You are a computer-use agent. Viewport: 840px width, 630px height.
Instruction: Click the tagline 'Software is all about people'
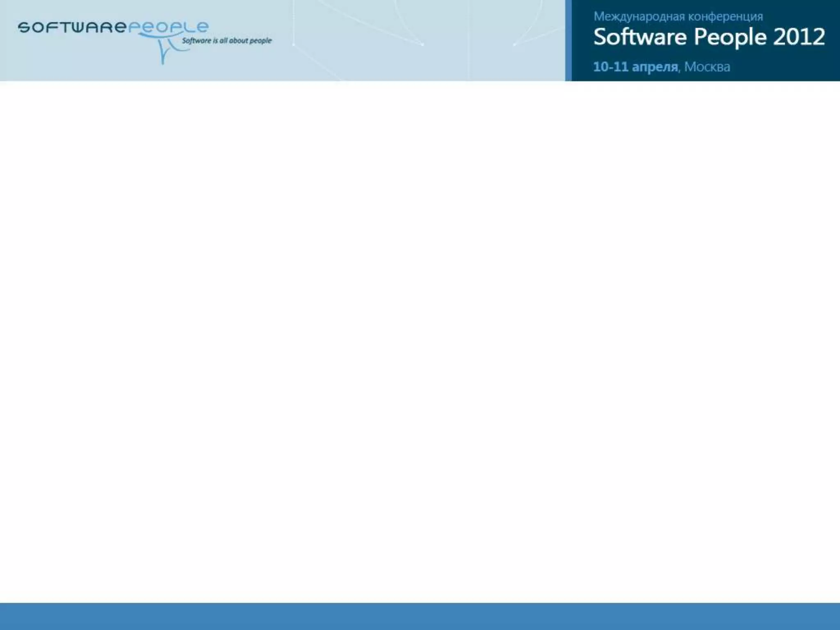[226, 41]
